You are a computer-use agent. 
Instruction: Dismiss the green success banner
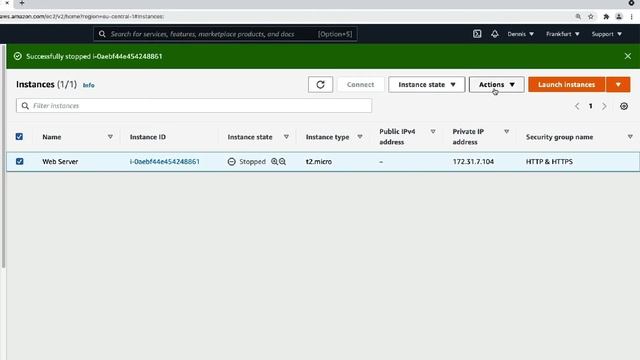pos(628,56)
